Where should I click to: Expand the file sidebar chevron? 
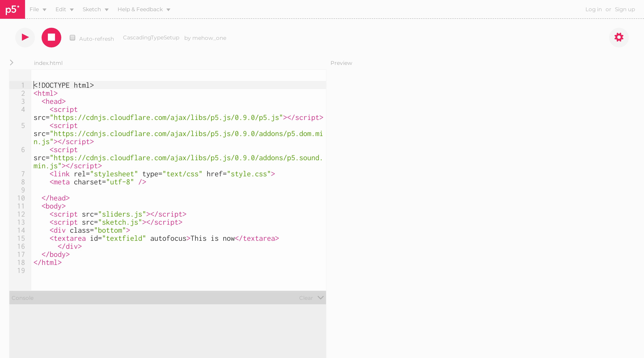tap(11, 63)
